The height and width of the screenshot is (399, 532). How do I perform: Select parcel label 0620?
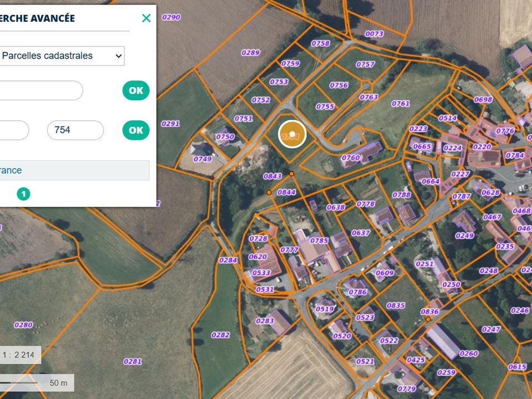point(258,257)
